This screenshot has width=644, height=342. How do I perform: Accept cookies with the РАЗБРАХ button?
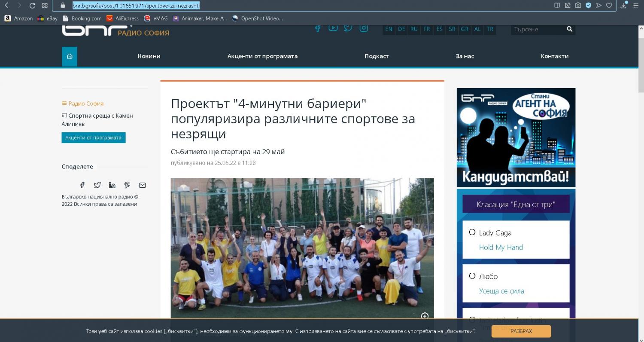pyautogui.click(x=521, y=331)
